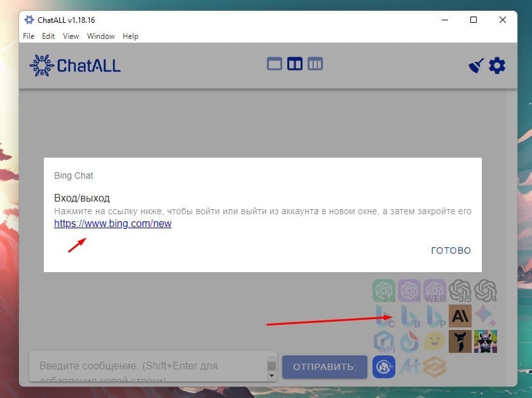
Task: Open the View menu
Action: [x=71, y=36]
